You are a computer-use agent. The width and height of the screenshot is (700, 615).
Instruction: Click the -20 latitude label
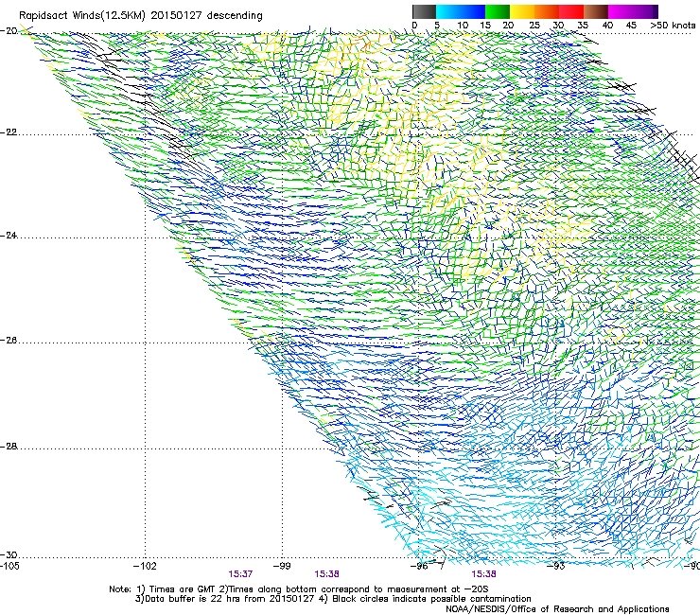point(9,31)
